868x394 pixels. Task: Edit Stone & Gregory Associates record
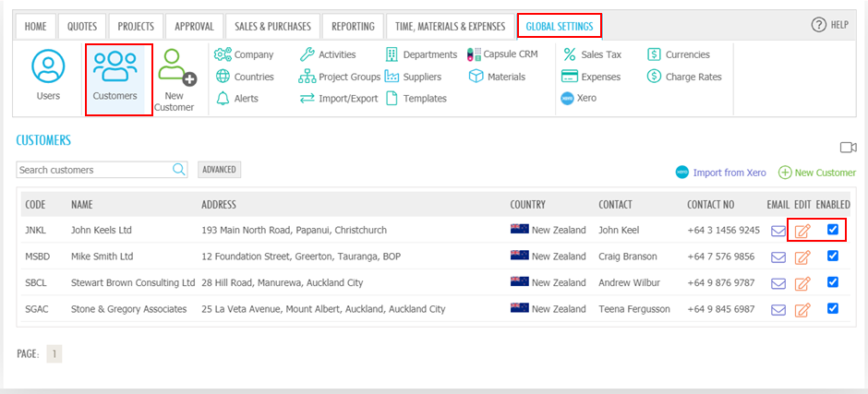(x=802, y=309)
